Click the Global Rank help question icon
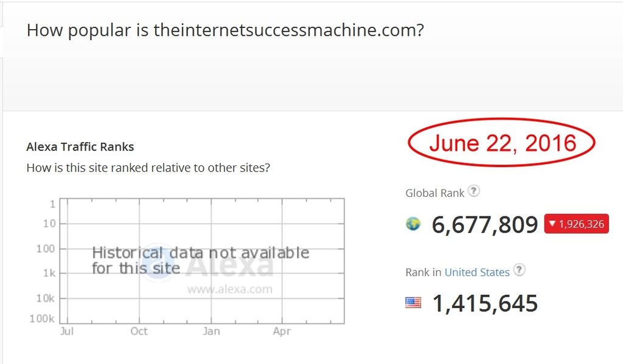 [473, 191]
